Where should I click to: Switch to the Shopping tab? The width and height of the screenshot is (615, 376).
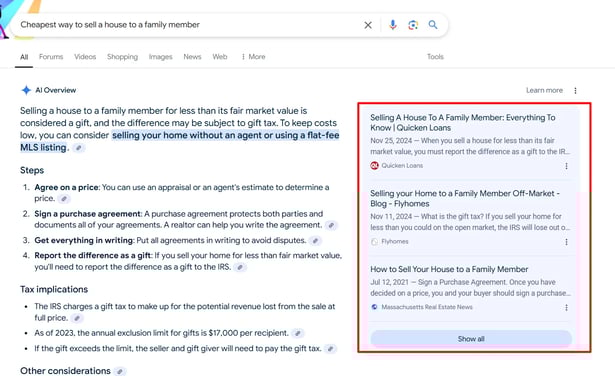click(x=122, y=57)
